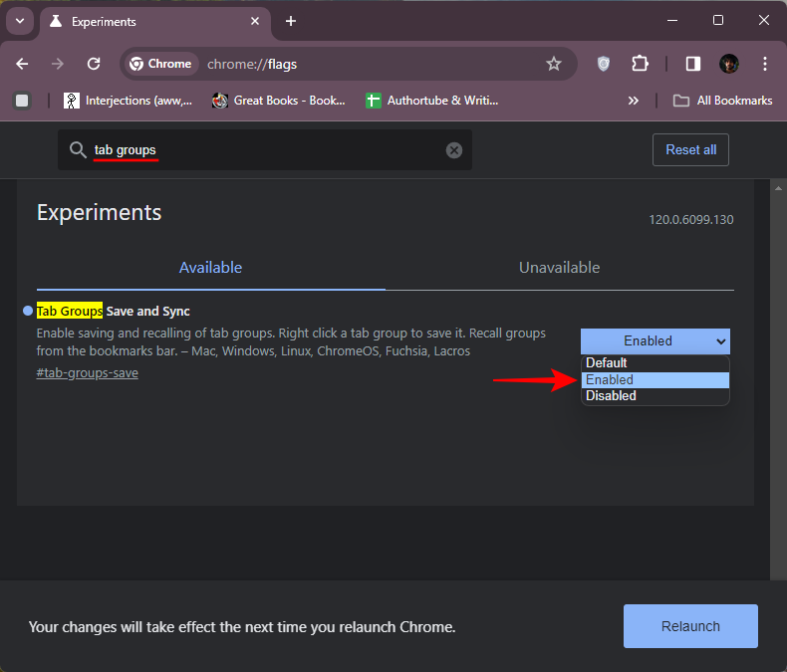Clear the tab groups search text

454,150
